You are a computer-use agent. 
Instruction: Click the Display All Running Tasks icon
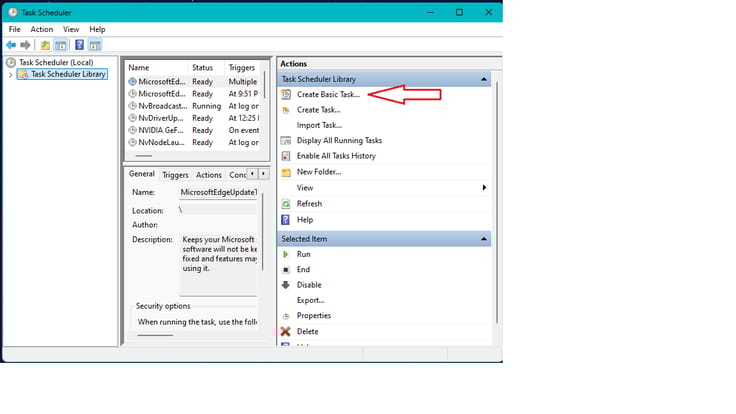[286, 141]
